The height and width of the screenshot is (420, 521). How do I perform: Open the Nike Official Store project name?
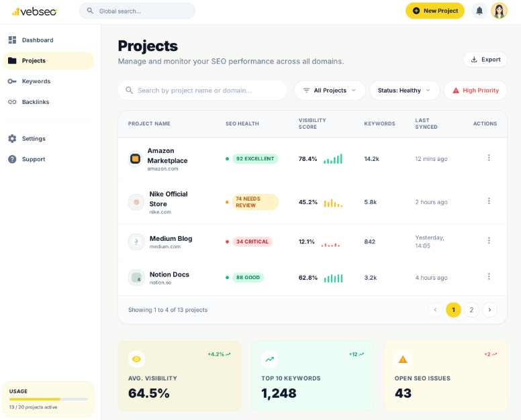(169, 199)
